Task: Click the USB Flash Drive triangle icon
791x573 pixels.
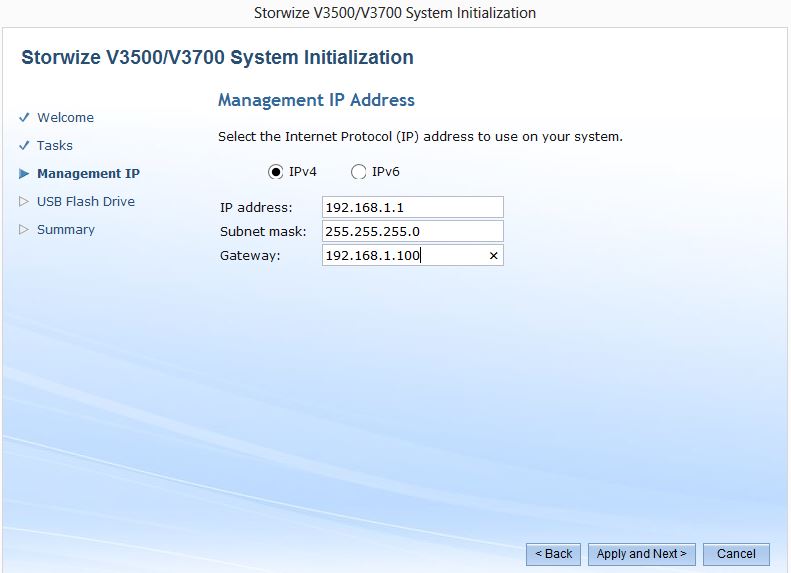Action: 24,202
